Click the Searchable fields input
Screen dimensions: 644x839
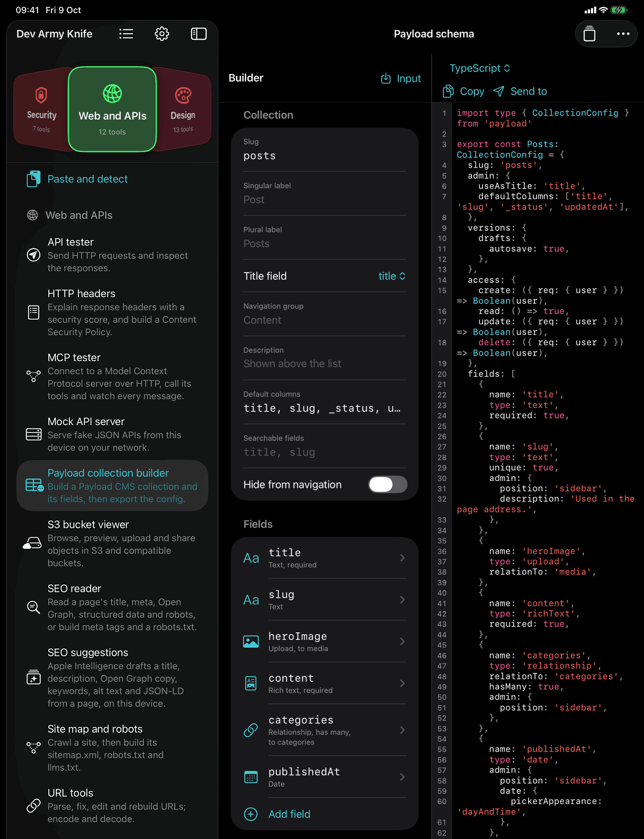(325, 446)
